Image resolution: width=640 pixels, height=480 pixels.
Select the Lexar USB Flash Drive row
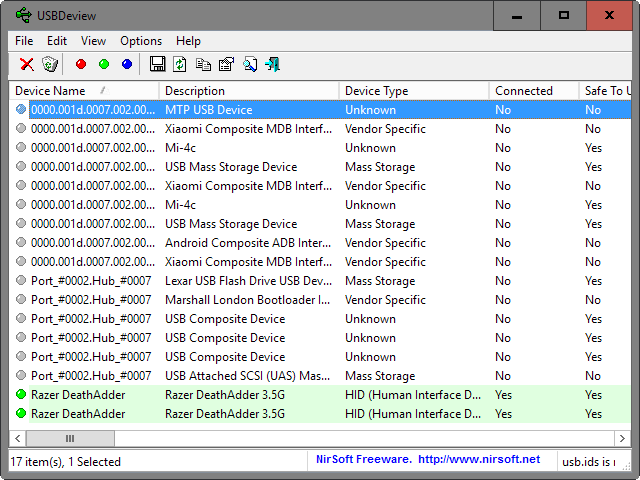click(x=320, y=281)
